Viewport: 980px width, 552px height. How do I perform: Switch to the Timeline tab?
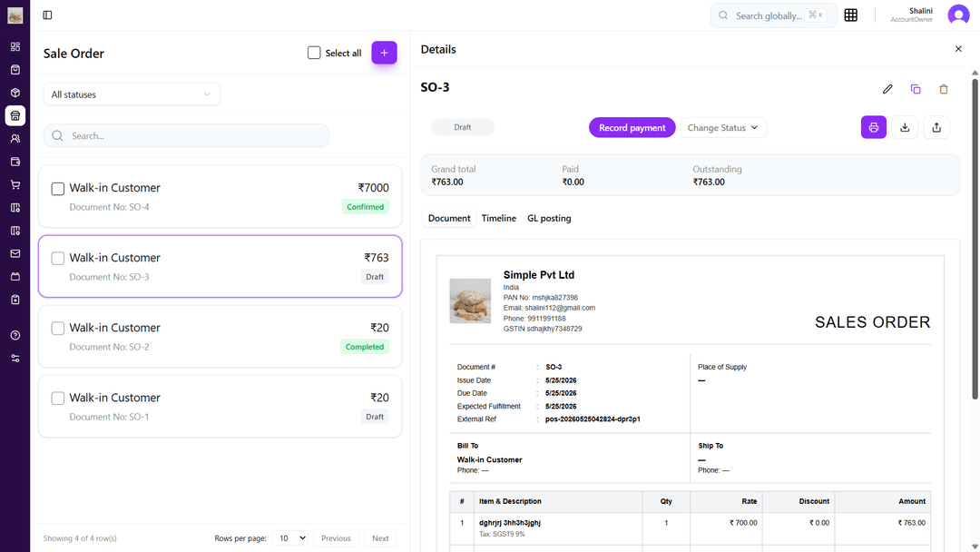tap(499, 218)
